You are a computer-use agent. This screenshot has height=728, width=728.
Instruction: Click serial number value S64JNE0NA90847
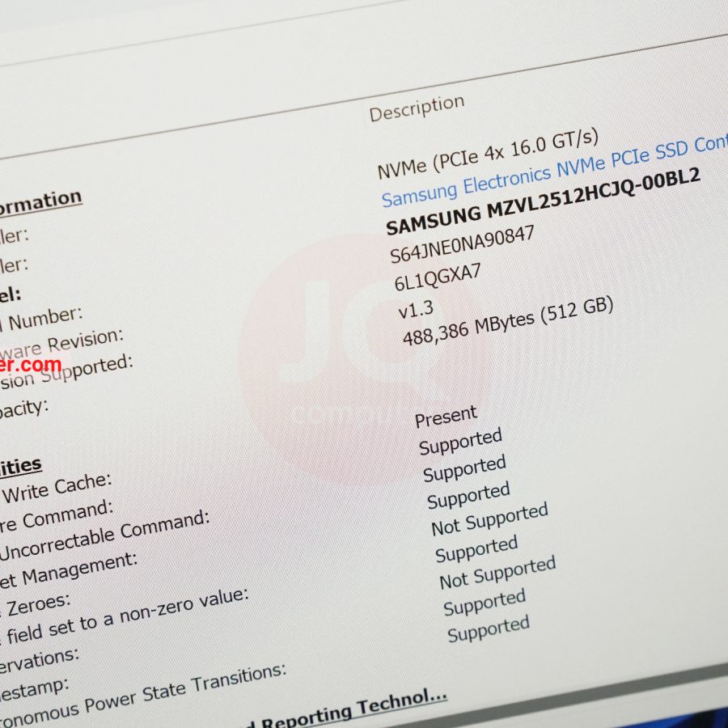click(x=462, y=244)
